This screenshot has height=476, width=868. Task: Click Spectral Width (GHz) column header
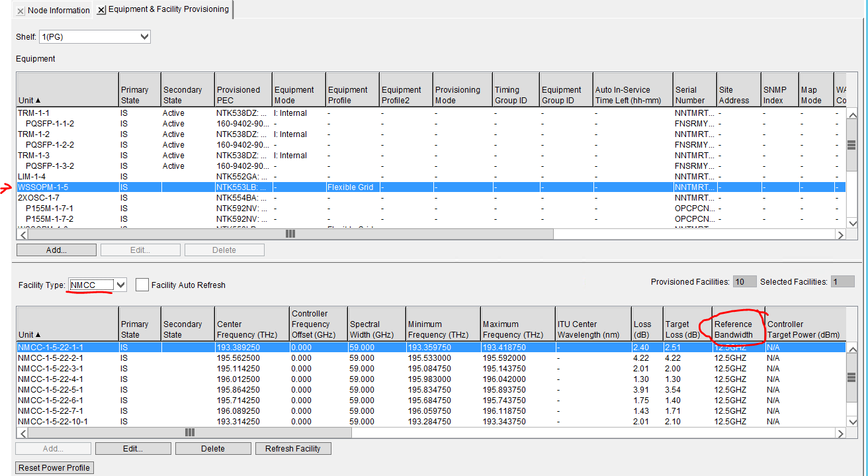coord(376,324)
